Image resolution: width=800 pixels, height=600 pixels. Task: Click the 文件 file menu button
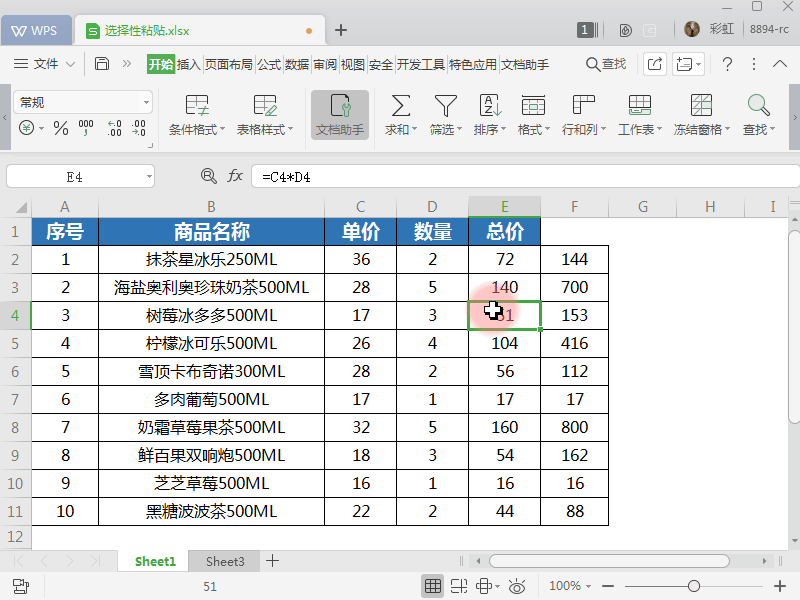click(45, 63)
